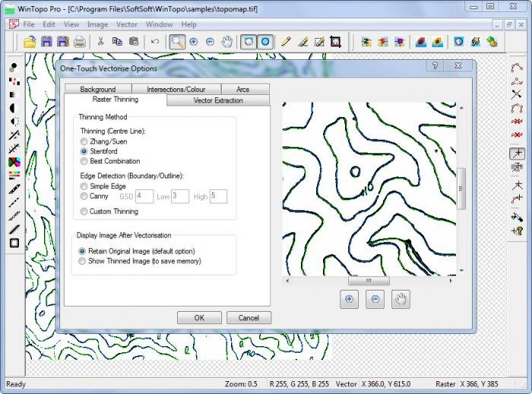The width and height of the screenshot is (532, 394).
Task: Click preview scrollbar right arrow
Action: (451, 281)
